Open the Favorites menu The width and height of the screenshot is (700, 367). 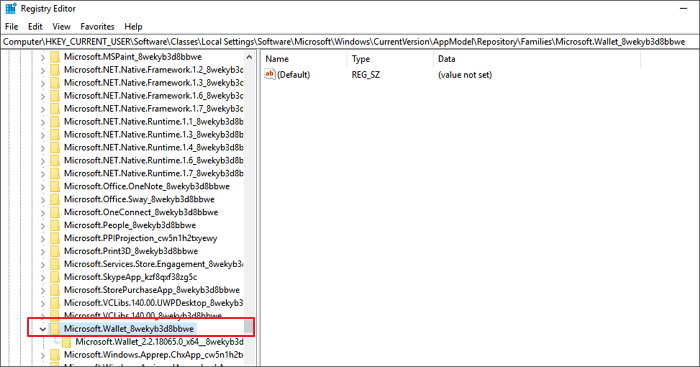click(97, 27)
